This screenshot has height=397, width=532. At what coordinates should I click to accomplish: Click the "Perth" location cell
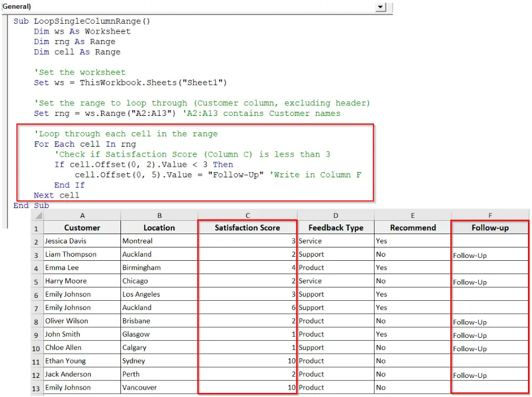(x=159, y=374)
